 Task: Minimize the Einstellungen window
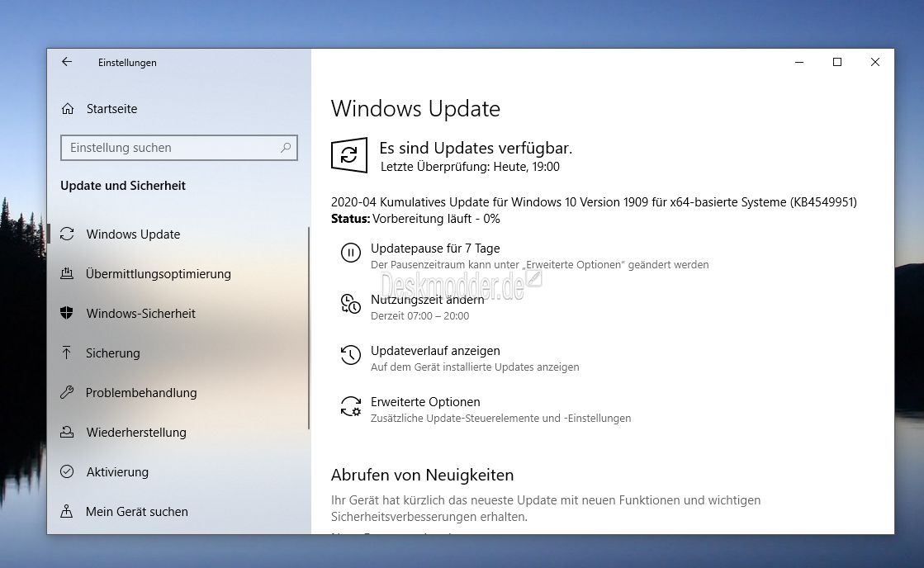coord(799,62)
